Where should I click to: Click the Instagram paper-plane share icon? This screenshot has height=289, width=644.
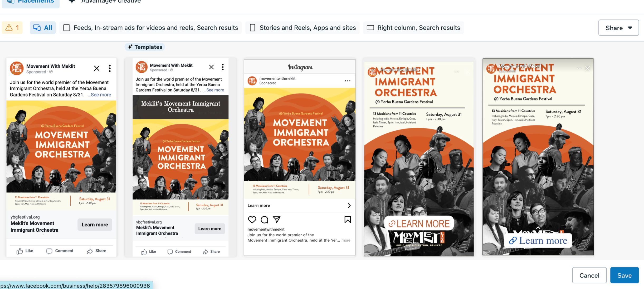coord(276,220)
